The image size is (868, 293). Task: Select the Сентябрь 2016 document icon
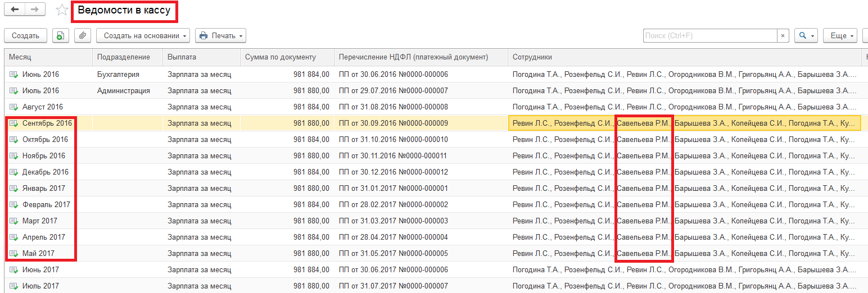[13, 123]
